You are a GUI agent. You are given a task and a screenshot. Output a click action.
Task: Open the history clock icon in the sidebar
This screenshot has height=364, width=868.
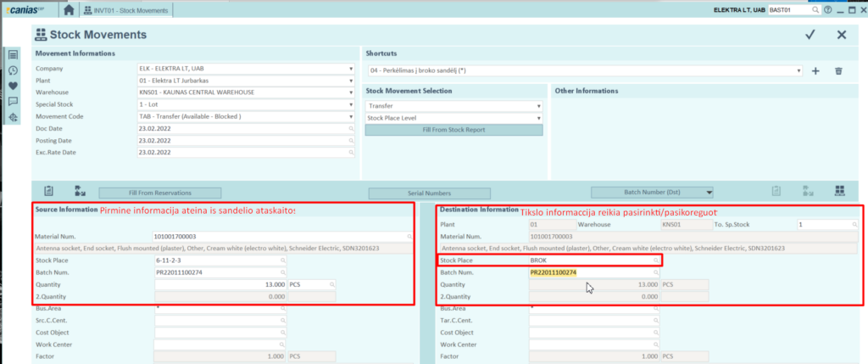(x=14, y=70)
